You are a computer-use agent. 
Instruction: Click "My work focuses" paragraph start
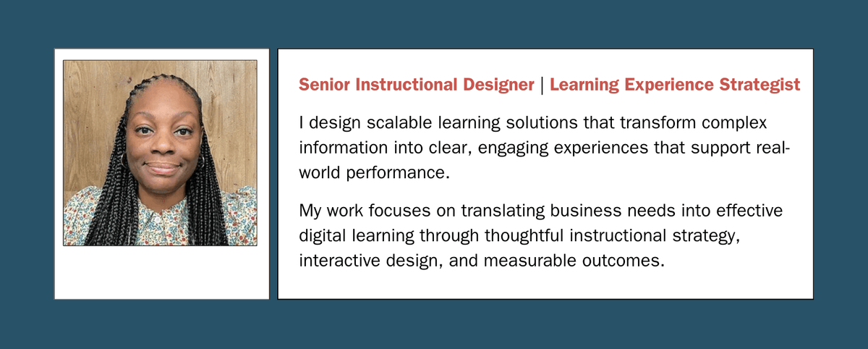point(348,210)
